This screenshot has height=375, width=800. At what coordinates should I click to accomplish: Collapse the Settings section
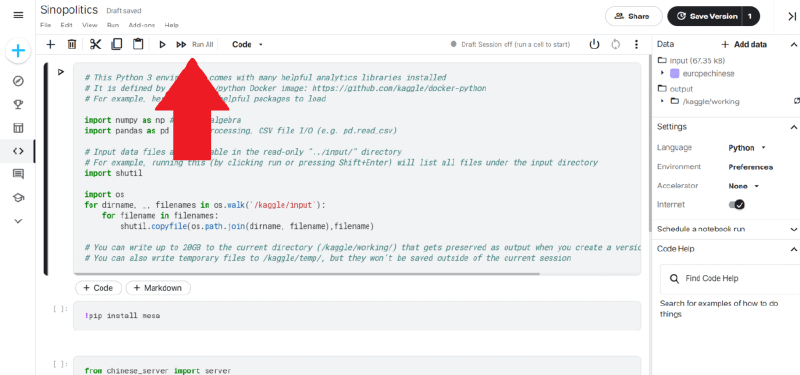[x=793, y=127]
